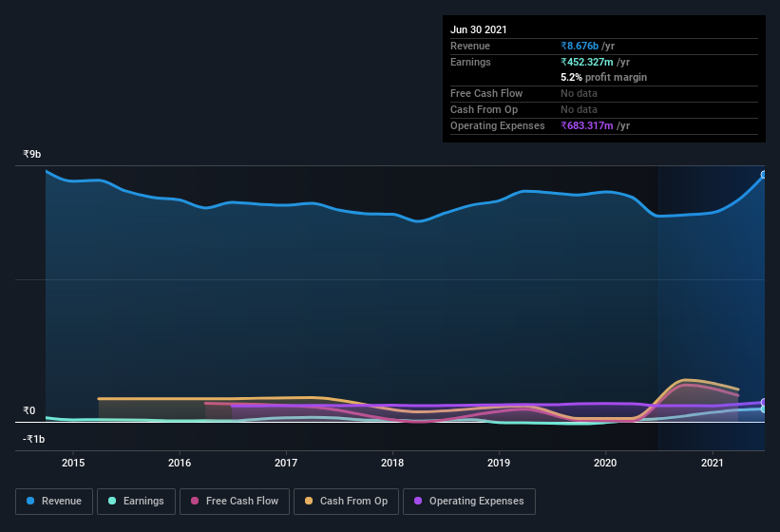Toggle the Operating Expenses legend button

coord(469,502)
